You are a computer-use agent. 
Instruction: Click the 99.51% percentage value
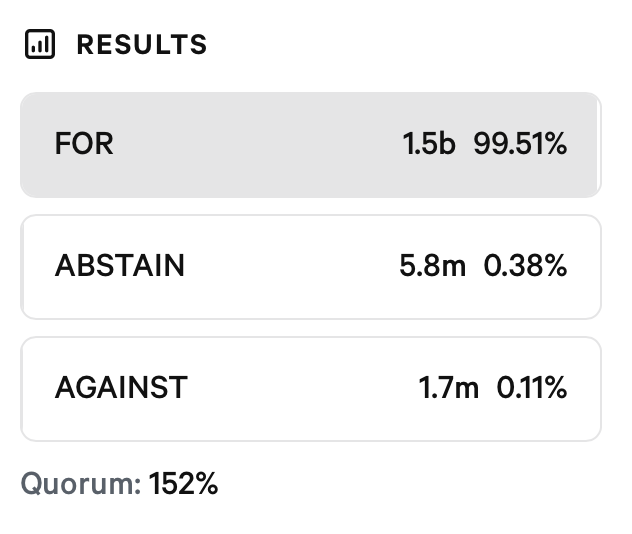[x=520, y=143]
